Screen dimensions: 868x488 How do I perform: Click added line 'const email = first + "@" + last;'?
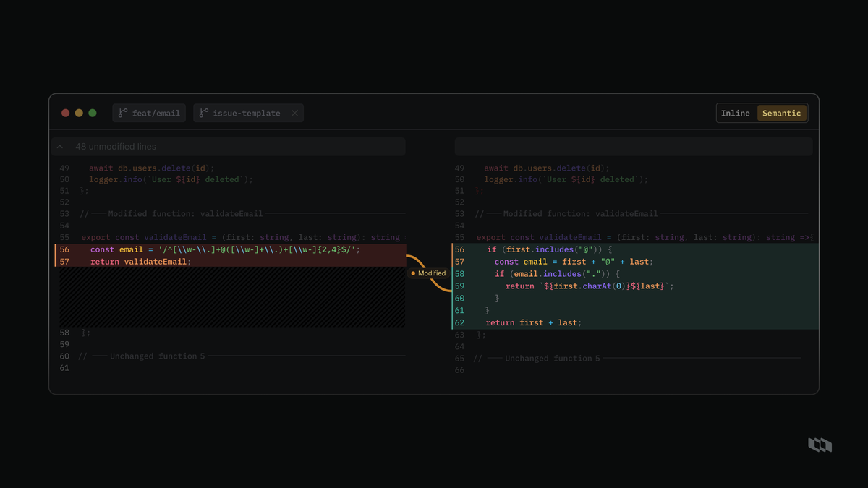coord(635,262)
